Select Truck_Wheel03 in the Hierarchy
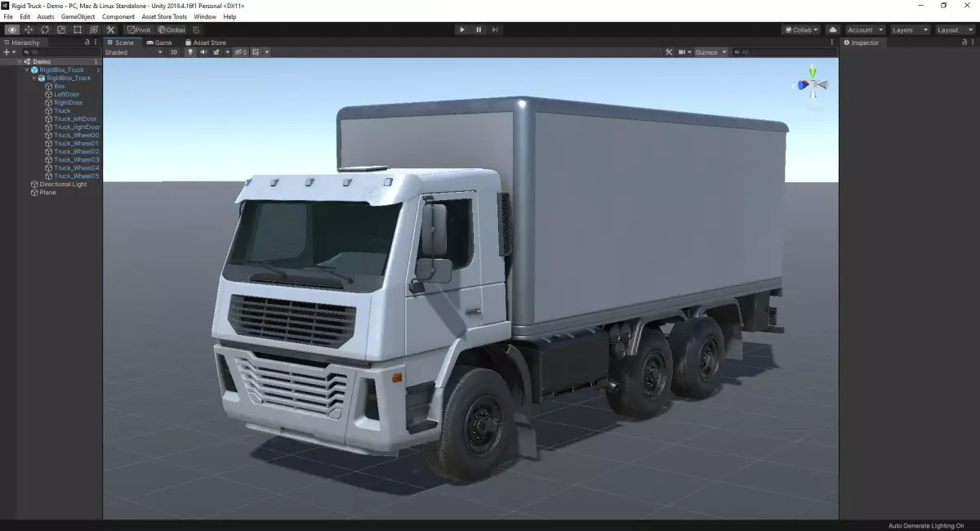The width and height of the screenshot is (980, 531). [x=78, y=159]
